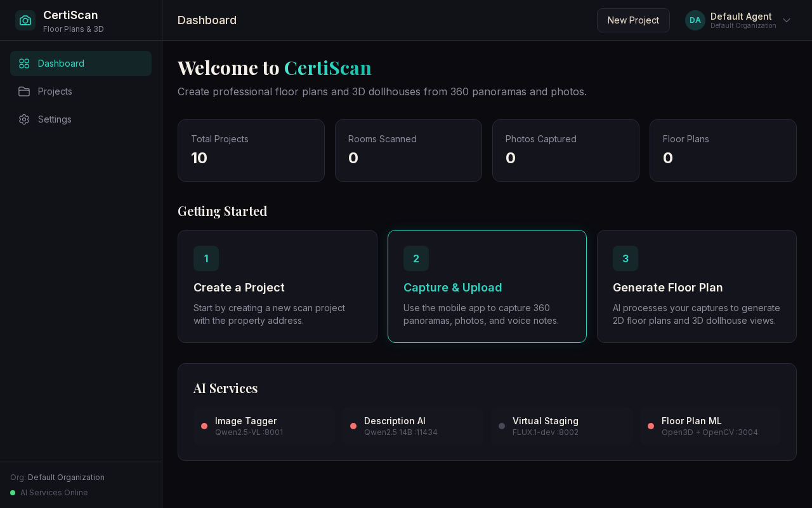Click the New Project button
The height and width of the screenshot is (508, 812).
(633, 20)
